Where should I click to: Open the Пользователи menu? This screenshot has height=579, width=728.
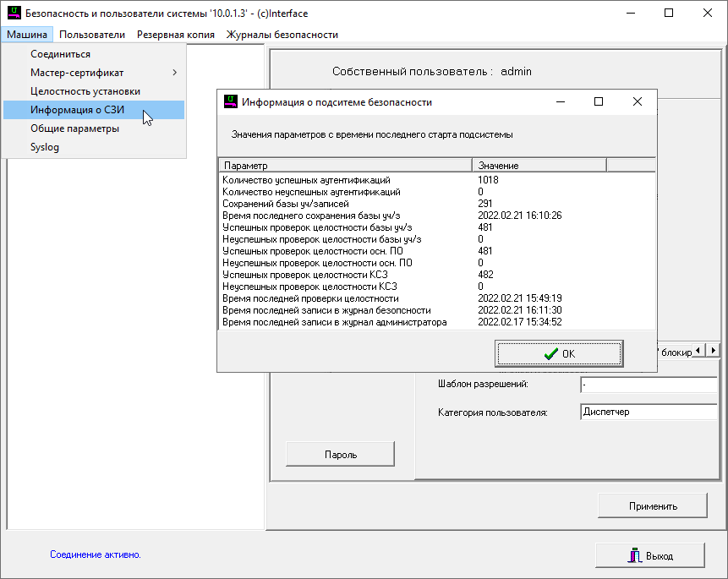coord(92,35)
